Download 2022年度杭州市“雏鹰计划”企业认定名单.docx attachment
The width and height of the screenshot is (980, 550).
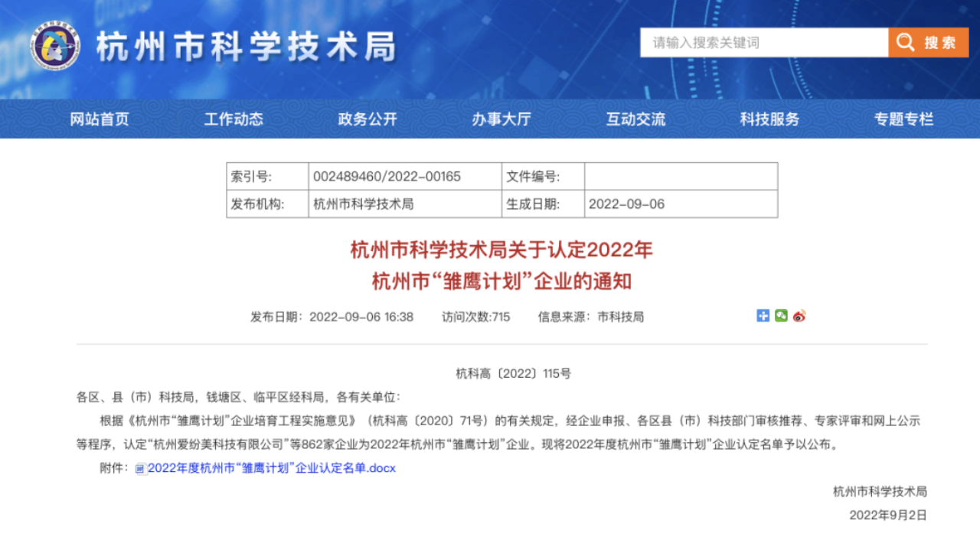pos(272,468)
